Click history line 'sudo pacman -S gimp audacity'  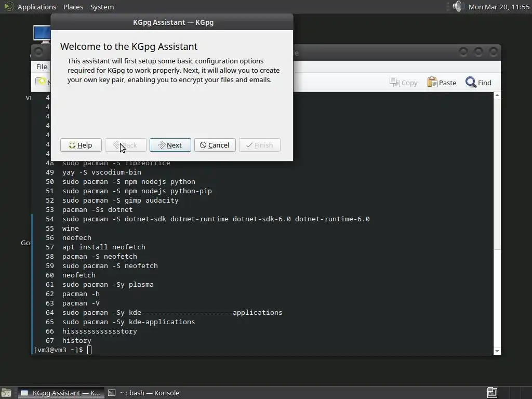121,200
